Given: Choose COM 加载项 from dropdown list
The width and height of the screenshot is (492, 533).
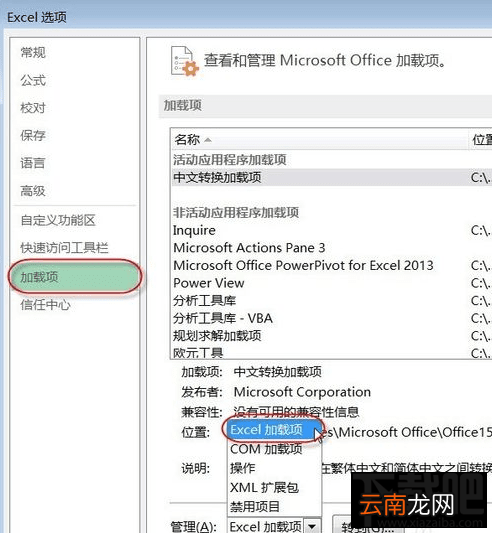Looking at the screenshot, I should click(274, 449).
